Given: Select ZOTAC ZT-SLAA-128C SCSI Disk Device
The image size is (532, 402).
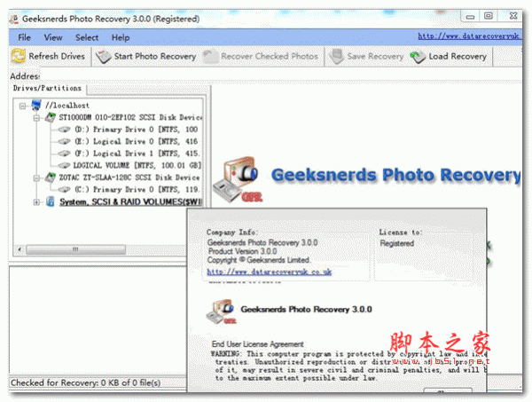Looking at the screenshot, I should click(129, 177).
